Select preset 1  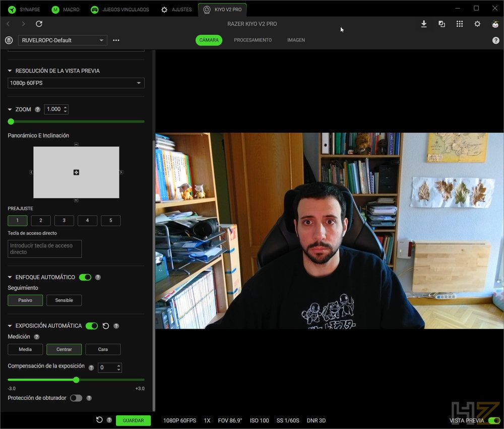17,221
